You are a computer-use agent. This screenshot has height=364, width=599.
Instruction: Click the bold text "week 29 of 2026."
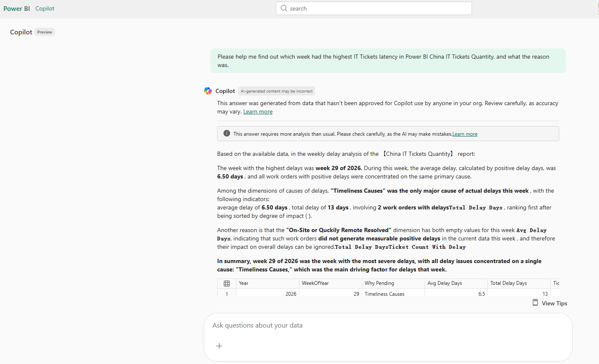339,168
